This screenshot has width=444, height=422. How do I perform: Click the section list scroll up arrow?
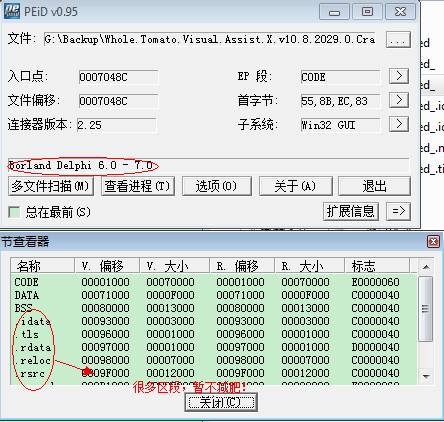[426, 267]
